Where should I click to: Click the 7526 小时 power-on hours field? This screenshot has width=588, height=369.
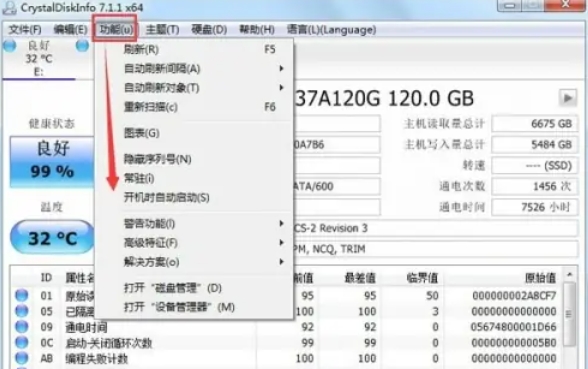tap(534, 207)
